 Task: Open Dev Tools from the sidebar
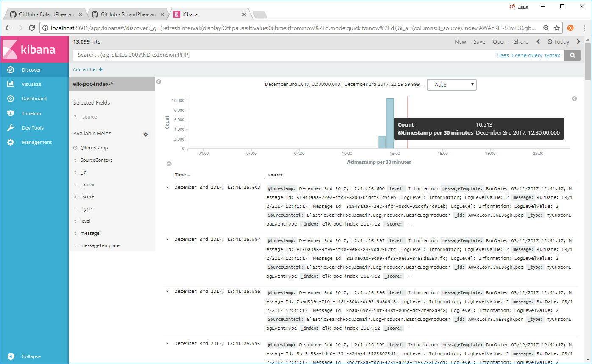[x=34, y=128]
